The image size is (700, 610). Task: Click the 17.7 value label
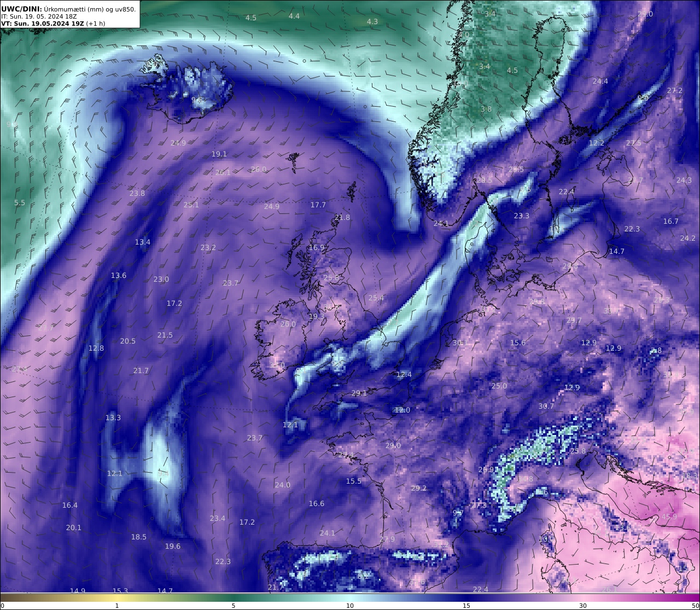pos(318,205)
